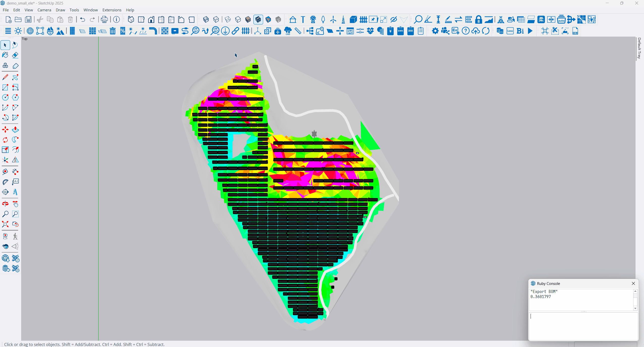The height and width of the screenshot is (347, 644).
Task: Click the sun icon in second toolbar
Action: coord(18,31)
